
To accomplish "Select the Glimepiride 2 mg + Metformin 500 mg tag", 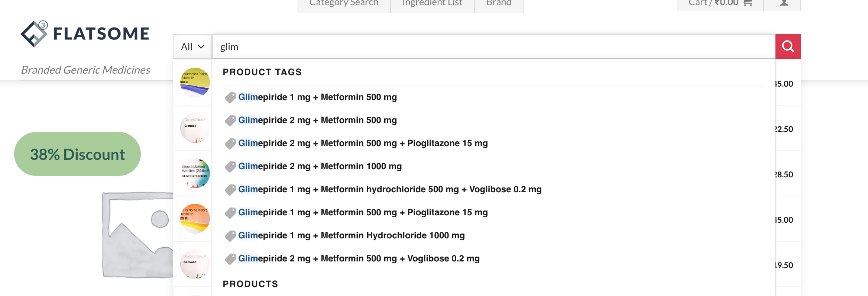I will click(318, 120).
